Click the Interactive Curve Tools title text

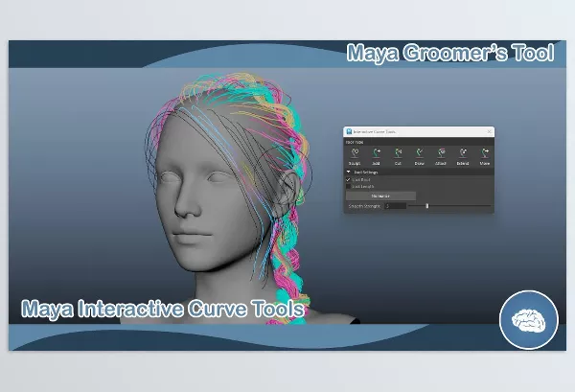point(374,131)
